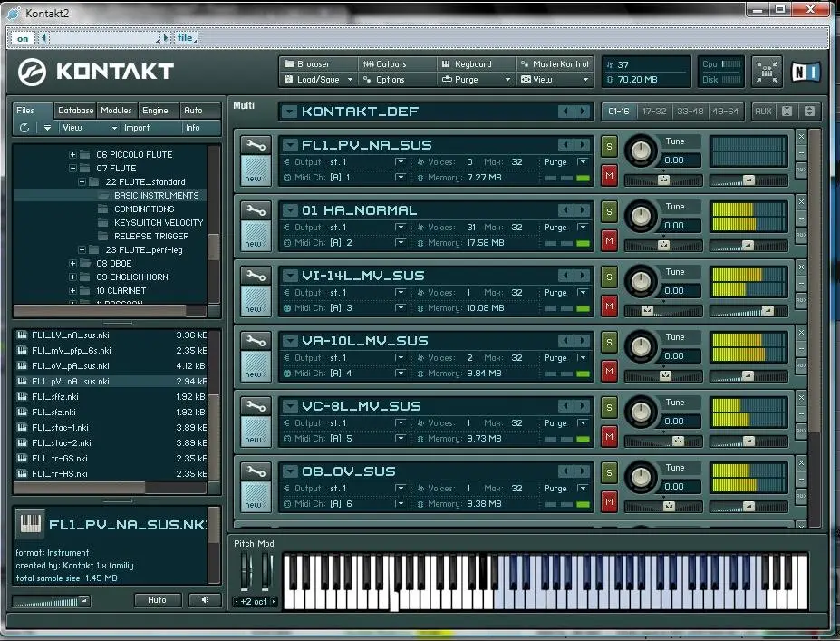Open wrench edit icon for 01 HA_NORMAL
This screenshot has height=641, width=840.
pyautogui.click(x=256, y=210)
